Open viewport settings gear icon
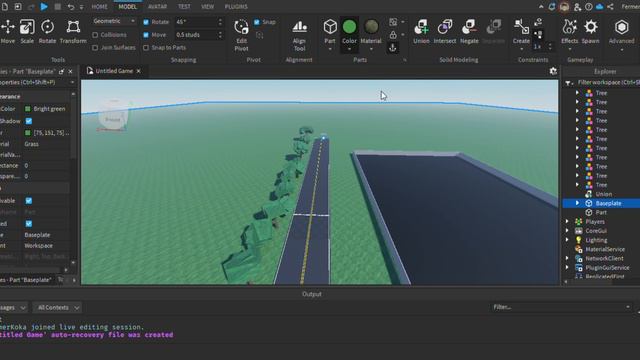This screenshot has height=360, width=640. click(553, 71)
